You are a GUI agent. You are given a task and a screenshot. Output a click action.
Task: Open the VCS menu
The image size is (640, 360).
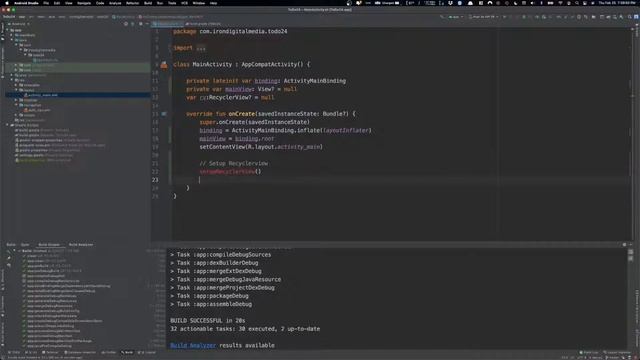(184, 3)
